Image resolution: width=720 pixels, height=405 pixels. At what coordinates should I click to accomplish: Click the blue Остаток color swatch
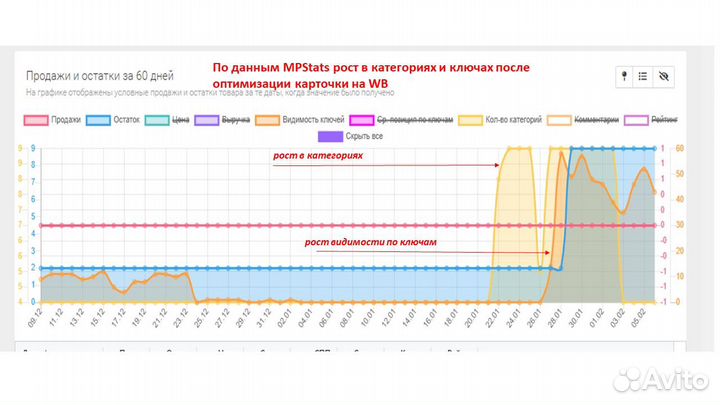(x=98, y=120)
